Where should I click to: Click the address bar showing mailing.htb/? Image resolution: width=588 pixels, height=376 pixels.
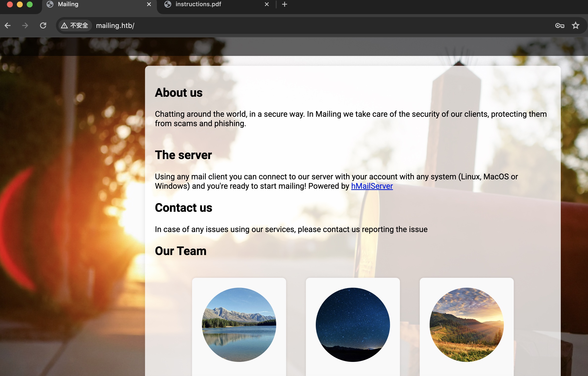(x=297, y=25)
